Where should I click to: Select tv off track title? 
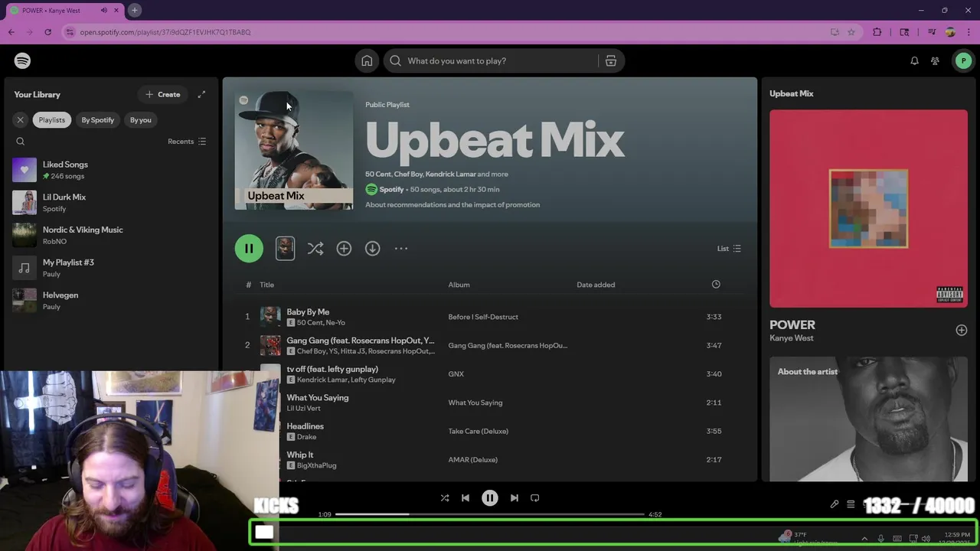pyautogui.click(x=332, y=369)
